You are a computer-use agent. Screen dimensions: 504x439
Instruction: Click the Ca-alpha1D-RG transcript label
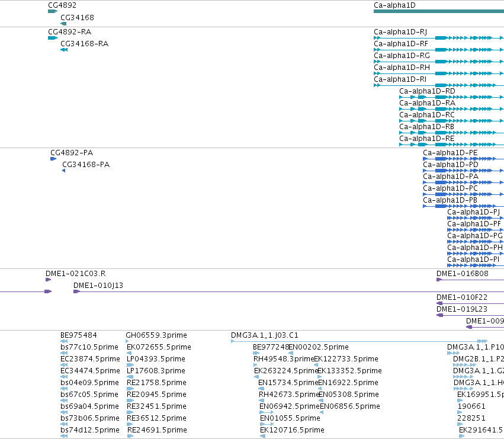coord(402,56)
